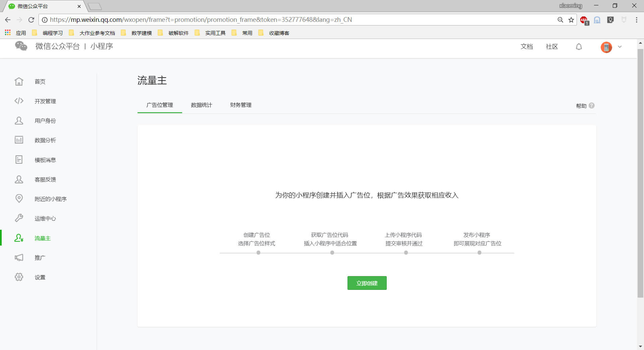The height and width of the screenshot is (350, 644).
Task: Click the document icon for 模板消息
Action: coord(19,160)
